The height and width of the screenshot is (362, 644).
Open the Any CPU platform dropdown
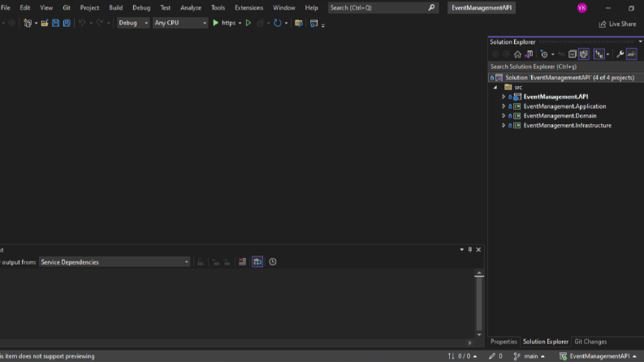point(180,23)
